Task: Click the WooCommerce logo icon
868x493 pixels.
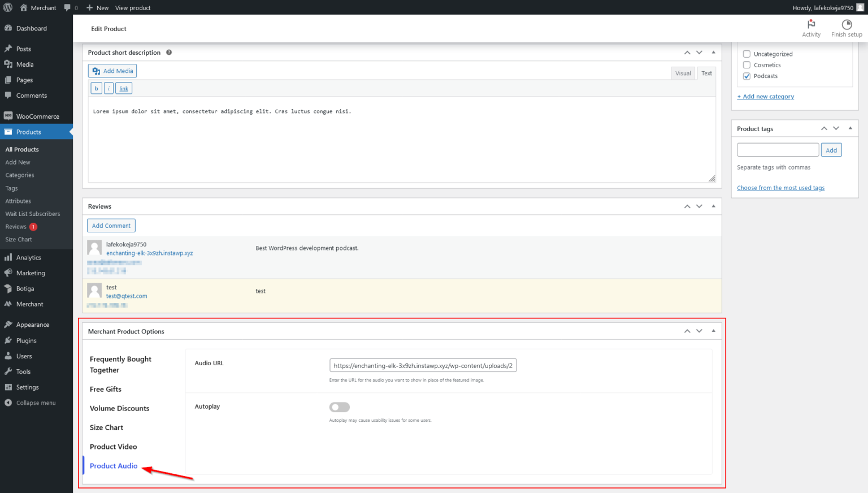Action: click(x=8, y=116)
